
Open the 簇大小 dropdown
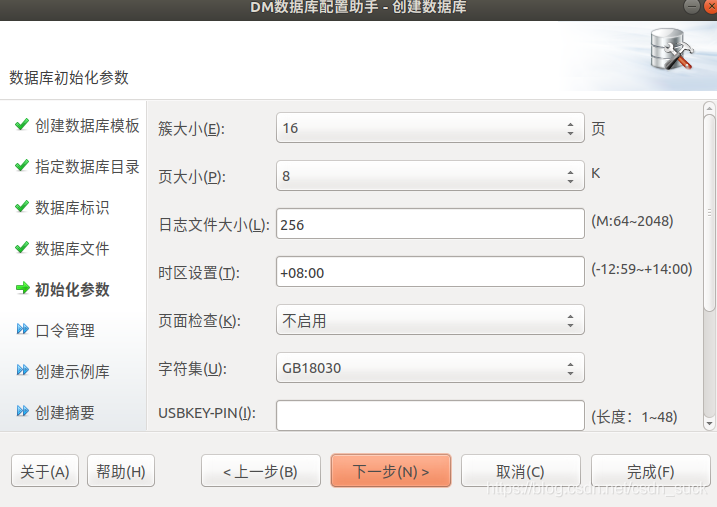(x=430, y=128)
